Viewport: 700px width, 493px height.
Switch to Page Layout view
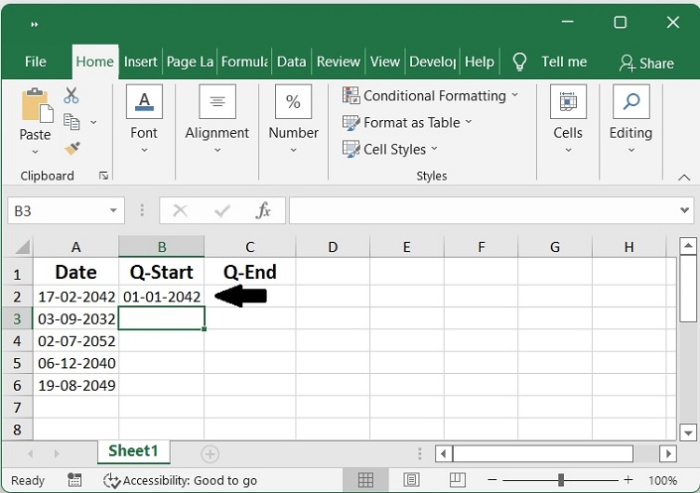(411, 480)
